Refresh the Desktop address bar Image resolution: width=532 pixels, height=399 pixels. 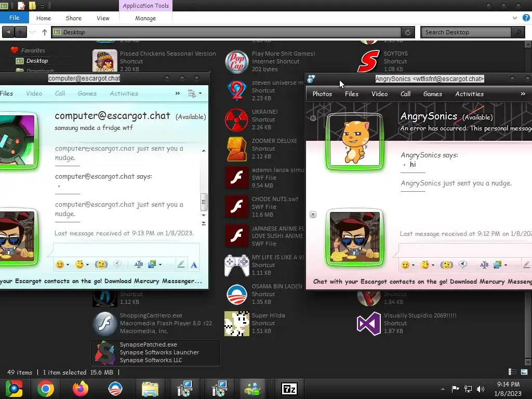(408, 32)
